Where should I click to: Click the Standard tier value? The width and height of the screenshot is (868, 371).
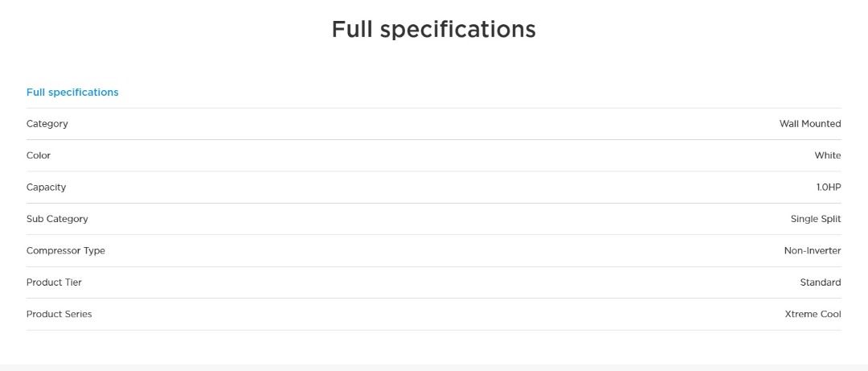(x=820, y=282)
